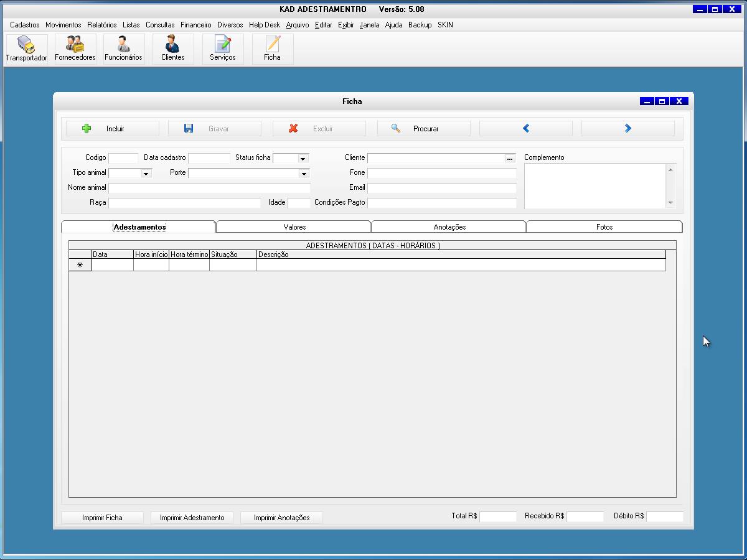
Task: Click the Nome animal input field
Action: [x=209, y=188]
